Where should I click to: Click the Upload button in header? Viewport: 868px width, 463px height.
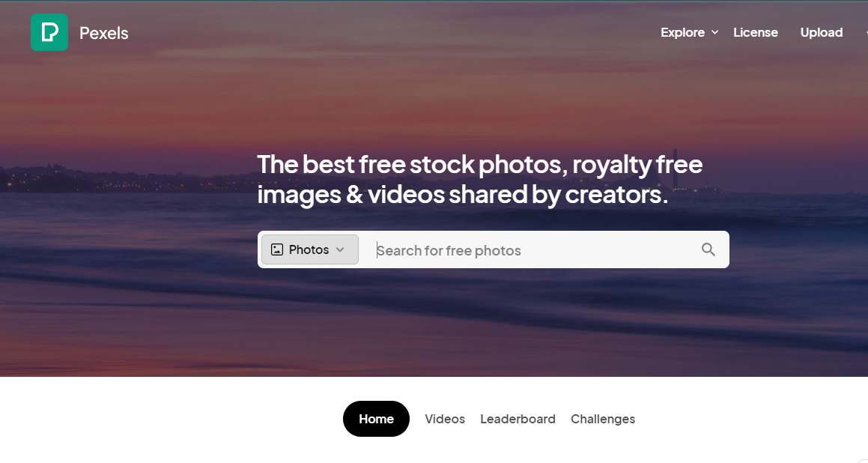(822, 33)
